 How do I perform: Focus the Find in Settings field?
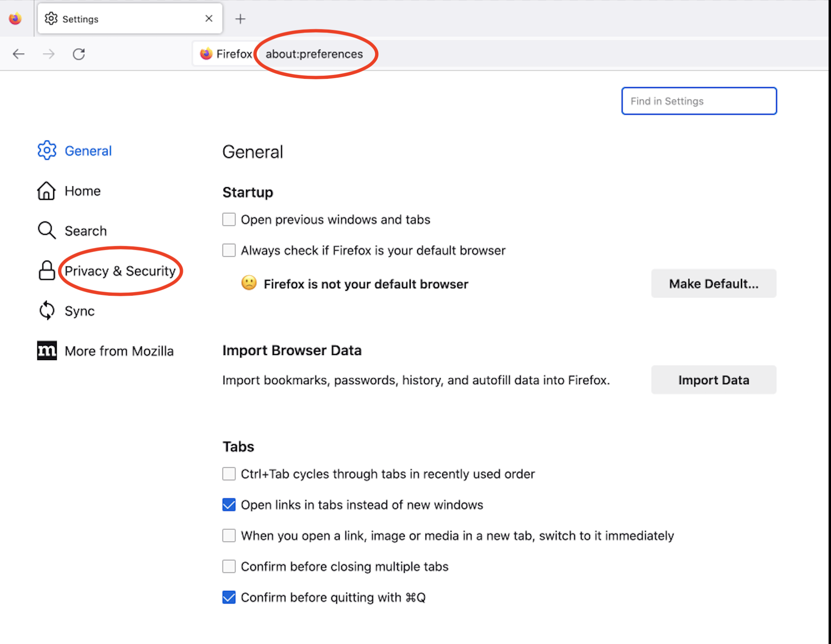coord(698,101)
